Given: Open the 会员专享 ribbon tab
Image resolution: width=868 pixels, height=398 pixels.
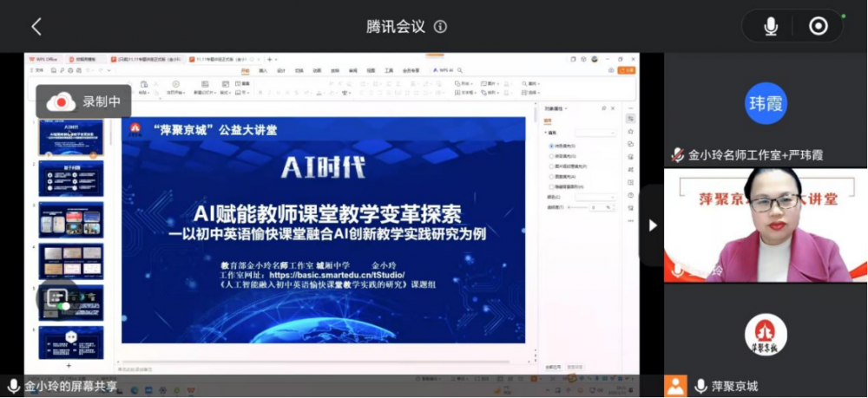Looking at the screenshot, I should coord(411,71).
